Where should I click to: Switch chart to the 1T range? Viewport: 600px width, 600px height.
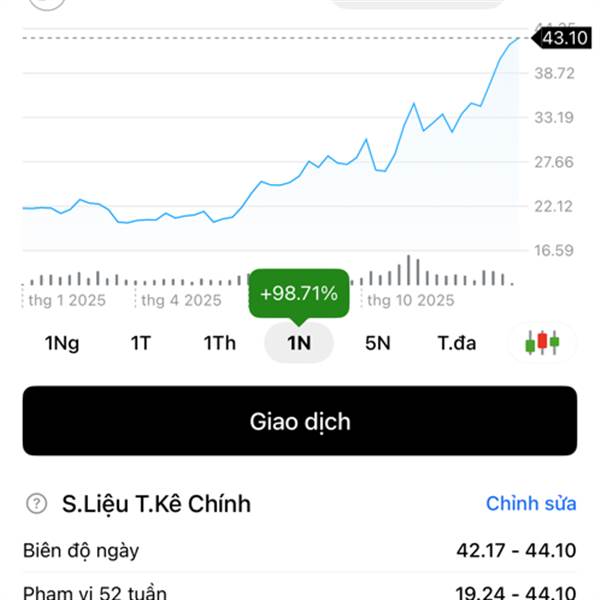(x=141, y=343)
